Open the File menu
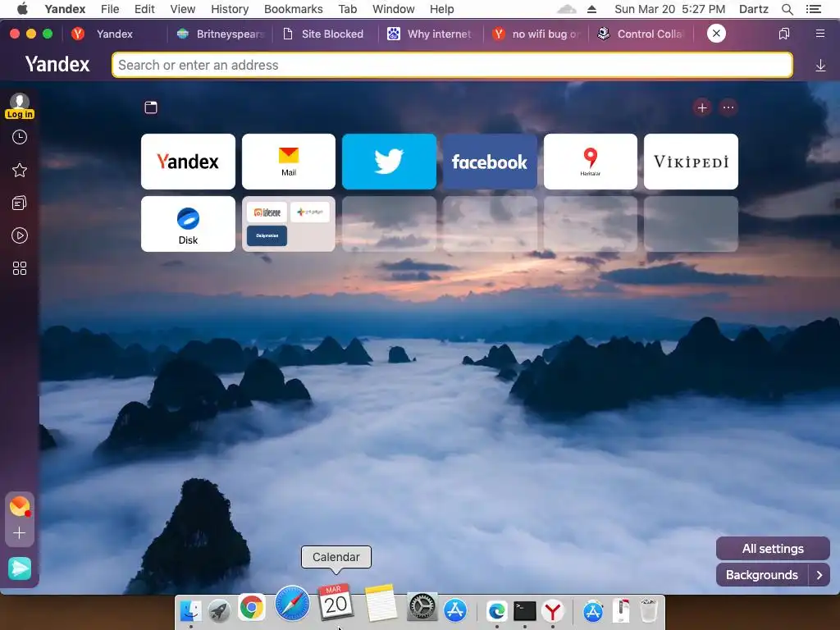 (x=110, y=9)
